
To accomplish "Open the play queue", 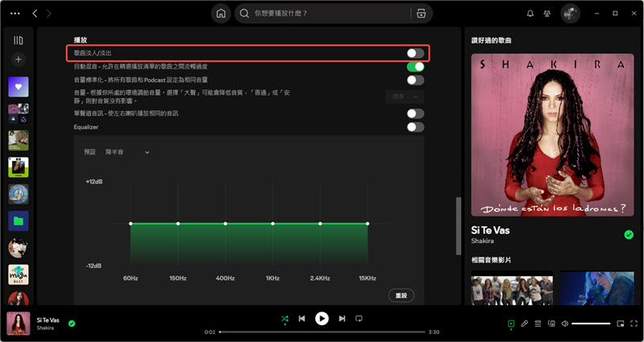I will pos(538,324).
